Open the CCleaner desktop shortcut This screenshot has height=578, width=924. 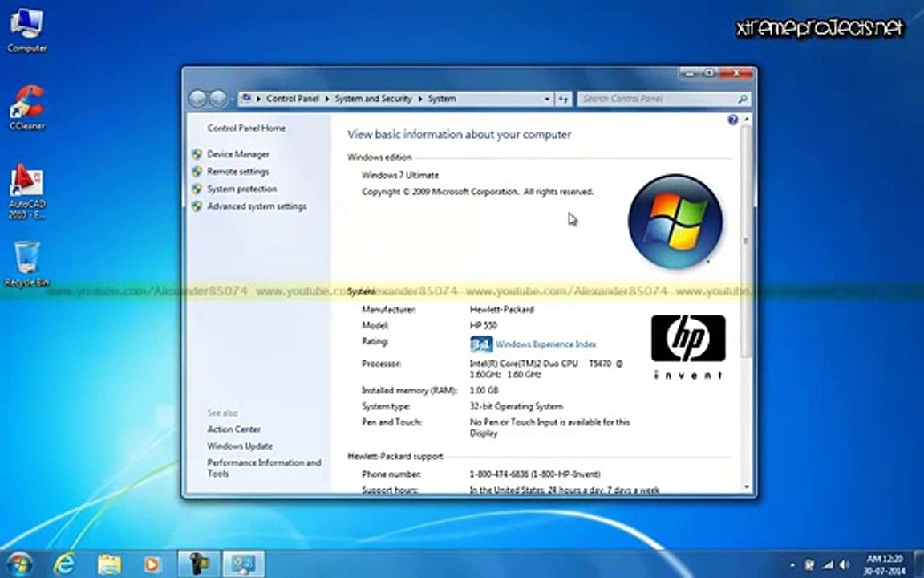tap(26, 108)
